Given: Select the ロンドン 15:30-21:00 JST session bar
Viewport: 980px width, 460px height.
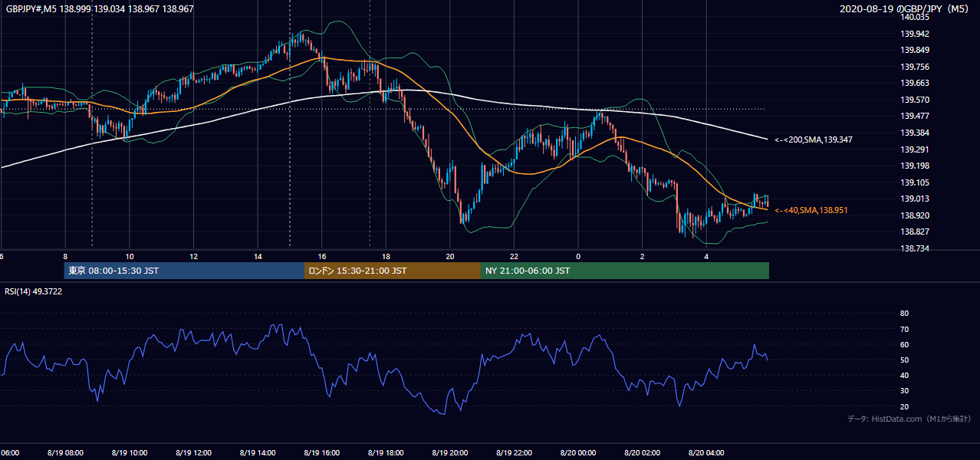Looking at the screenshot, I should (x=392, y=271).
